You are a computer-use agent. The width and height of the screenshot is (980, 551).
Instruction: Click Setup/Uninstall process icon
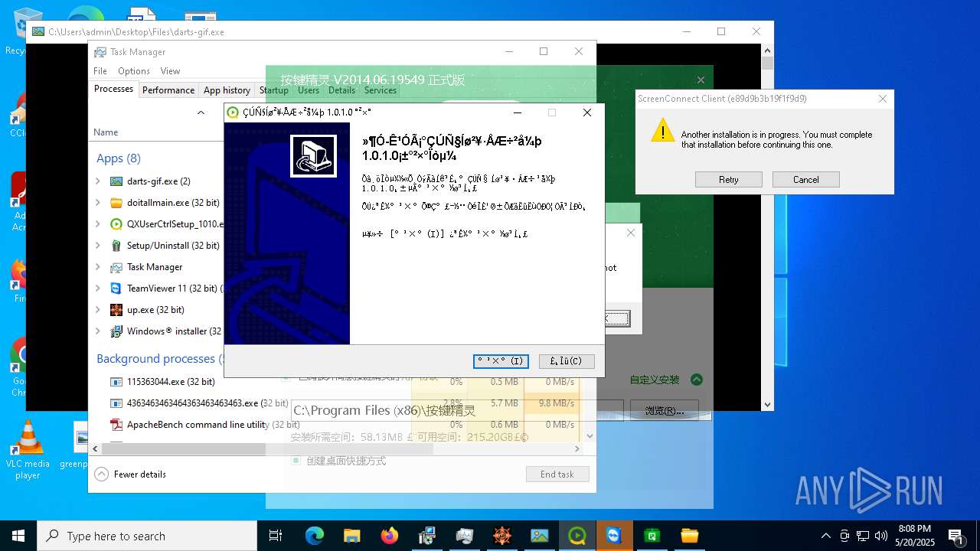(116, 246)
